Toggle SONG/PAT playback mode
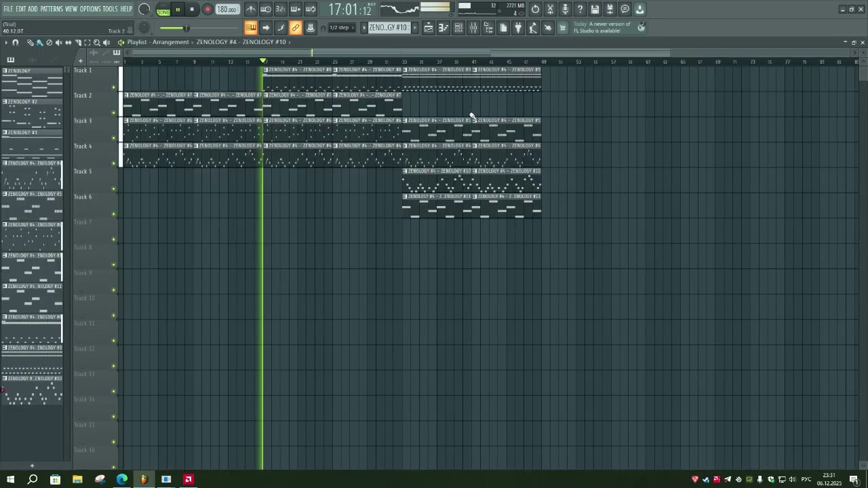The image size is (868, 488). (x=163, y=10)
